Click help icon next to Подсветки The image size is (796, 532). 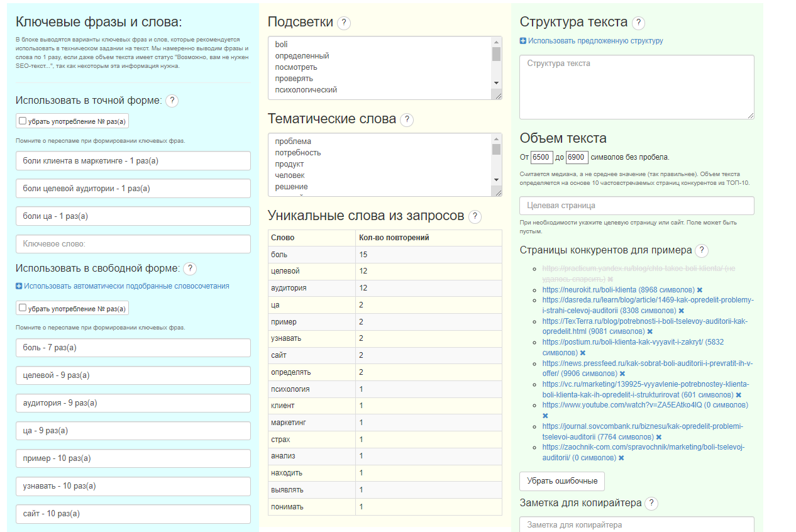344,23
